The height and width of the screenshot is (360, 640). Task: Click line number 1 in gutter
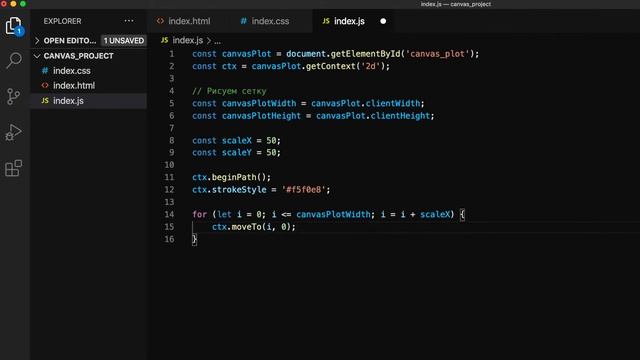[x=171, y=54]
